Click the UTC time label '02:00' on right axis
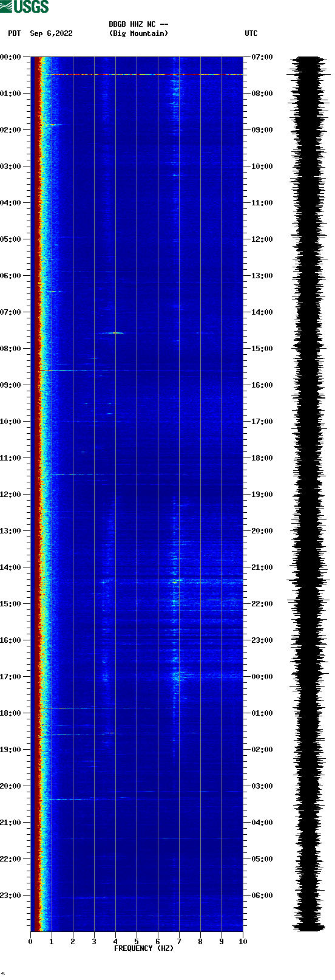The width and height of the screenshot is (335, 980). [x=262, y=750]
